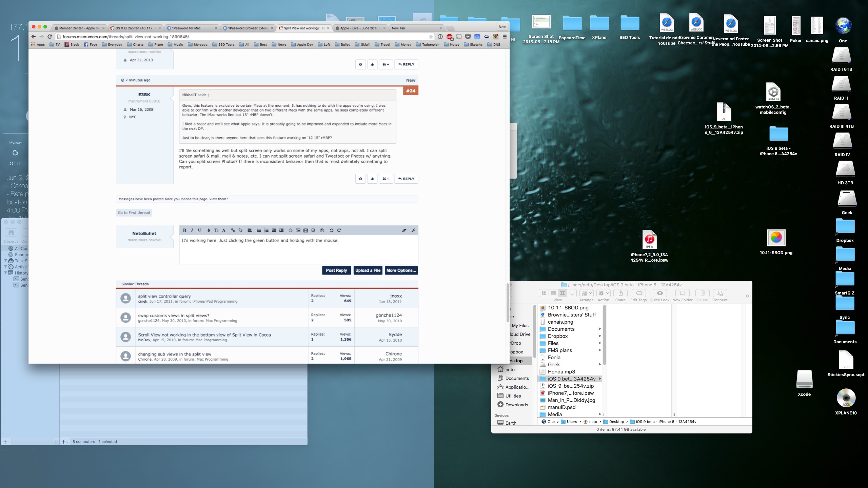This screenshot has height=488, width=868.
Task: Open the font size tool in editor
Action: coord(216,230)
